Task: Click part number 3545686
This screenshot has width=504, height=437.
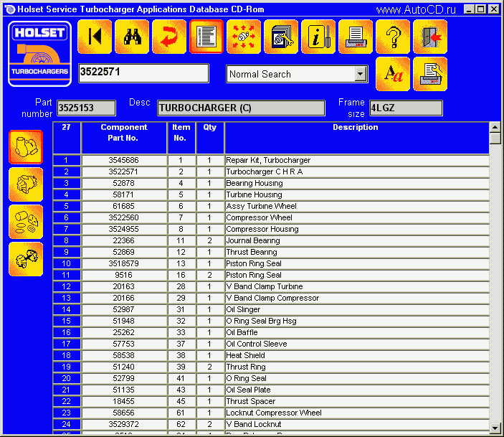Action: click(x=123, y=160)
